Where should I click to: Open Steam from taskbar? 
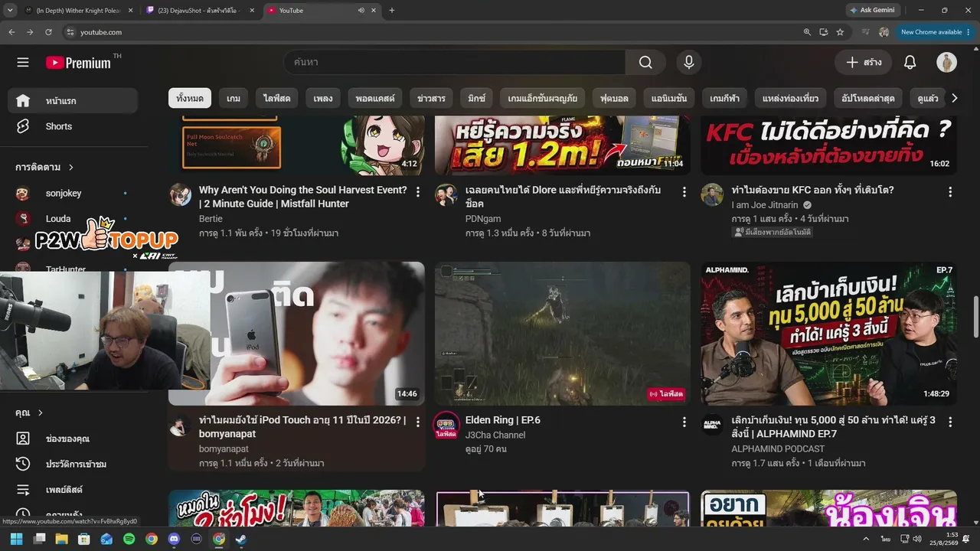tap(240, 539)
